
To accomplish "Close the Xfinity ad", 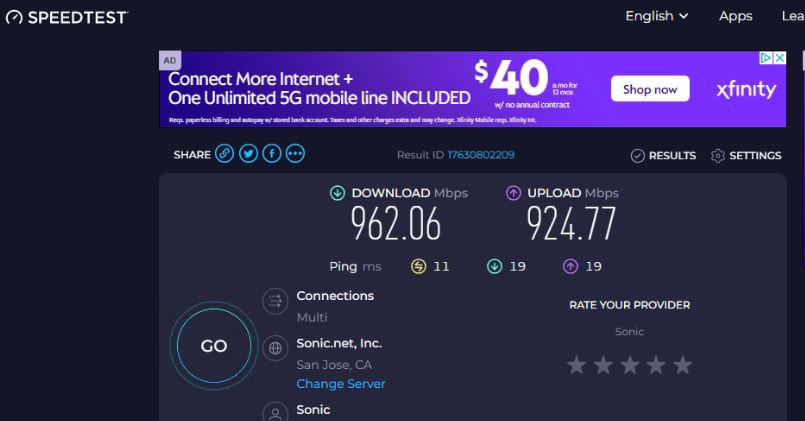I will (x=779, y=59).
